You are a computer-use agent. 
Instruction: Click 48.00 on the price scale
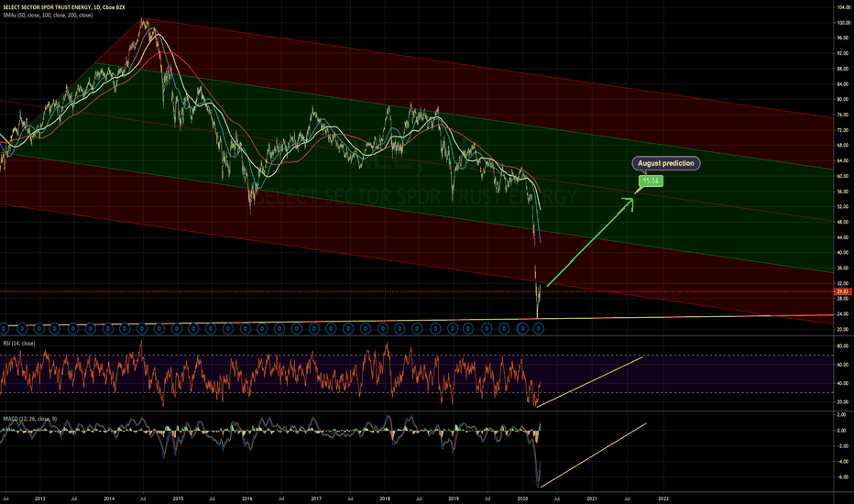(x=843, y=222)
